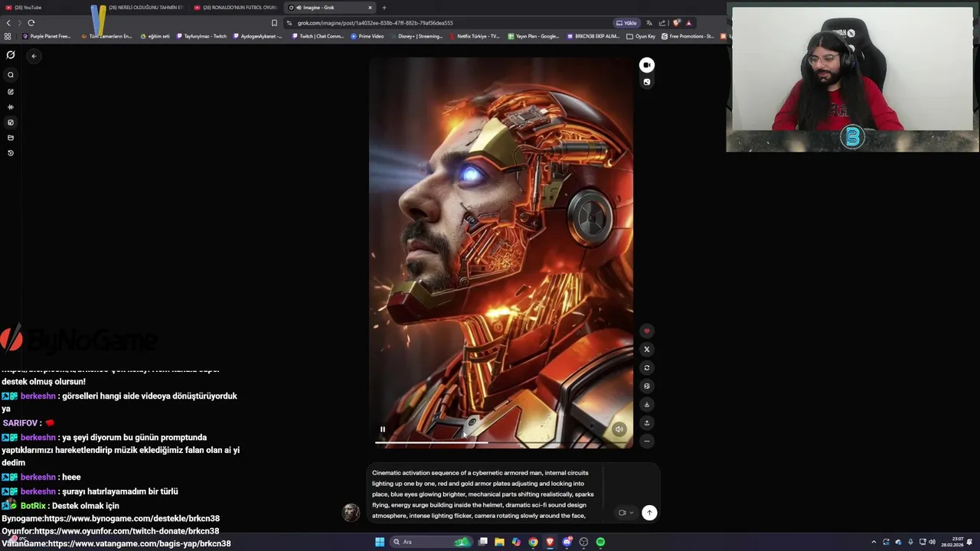The width and height of the screenshot is (980, 551).
Task: Submit the prompt with the up arrow button
Action: click(x=649, y=513)
